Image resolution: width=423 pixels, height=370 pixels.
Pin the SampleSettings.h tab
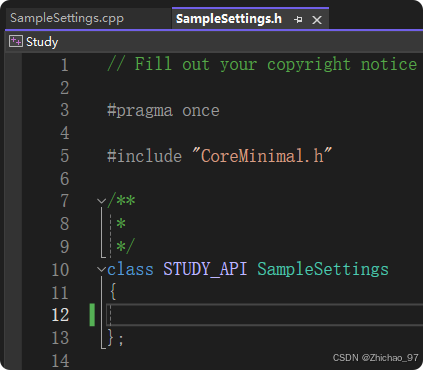tap(298, 20)
